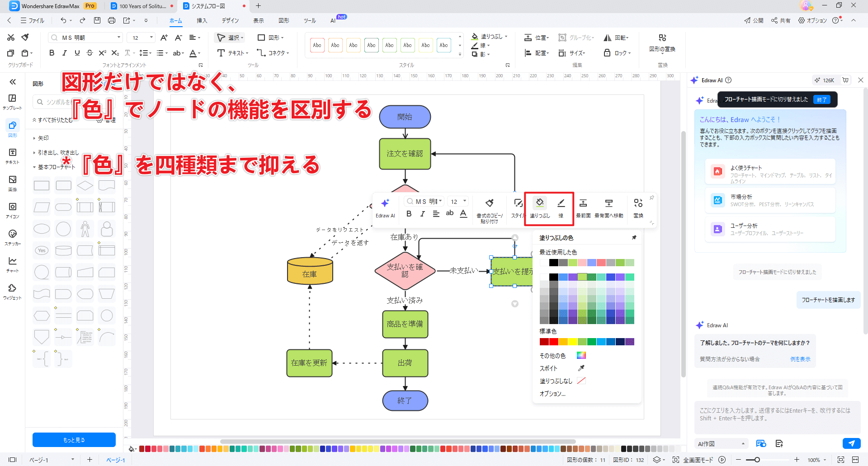Click 塗りつぶし in the floating toolbar
868x466 pixels.
pos(540,208)
